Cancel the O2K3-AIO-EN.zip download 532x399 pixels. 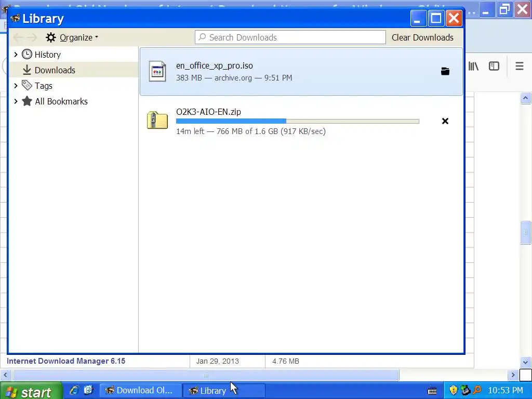point(445,121)
